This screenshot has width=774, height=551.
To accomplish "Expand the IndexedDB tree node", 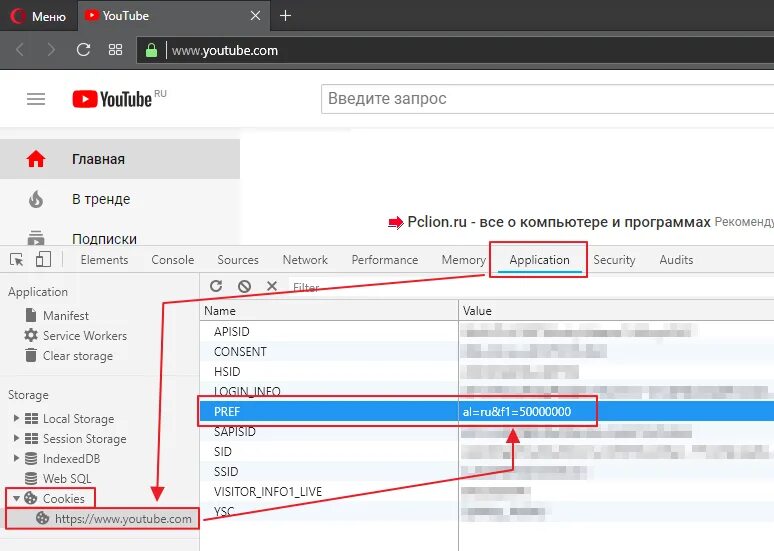I will point(16,458).
